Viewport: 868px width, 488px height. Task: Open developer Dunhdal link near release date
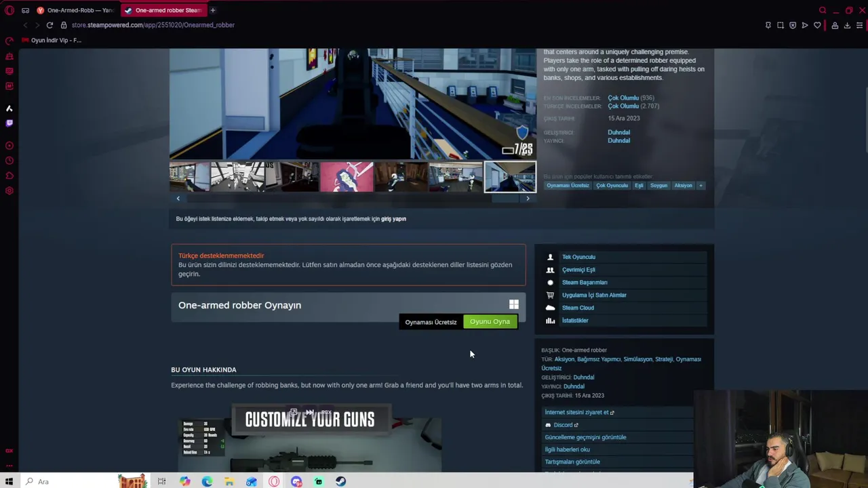[618, 132]
